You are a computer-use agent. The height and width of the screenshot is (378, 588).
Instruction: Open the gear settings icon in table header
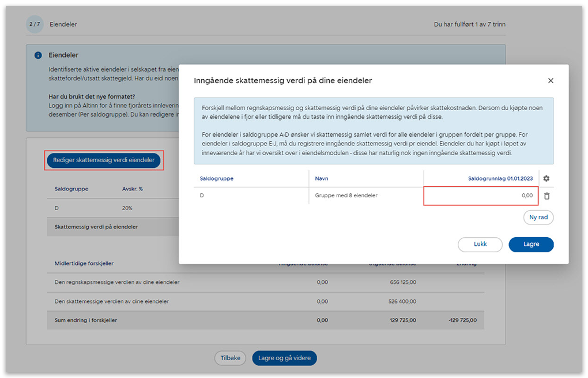[546, 178]
